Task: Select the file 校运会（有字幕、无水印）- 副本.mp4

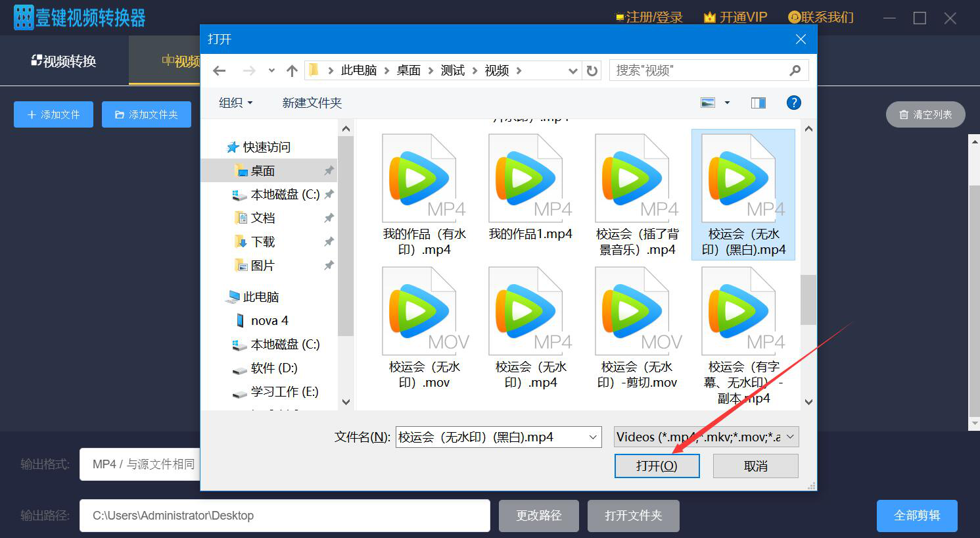Action: coord(743,335)
